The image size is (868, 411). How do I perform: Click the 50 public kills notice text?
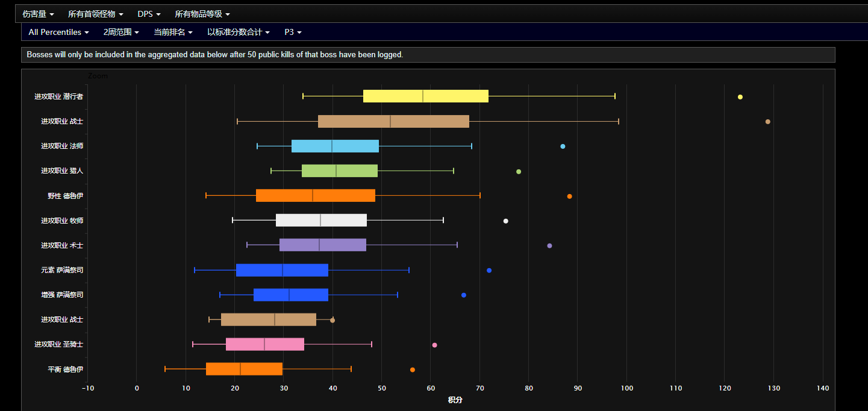coord(214,55)
